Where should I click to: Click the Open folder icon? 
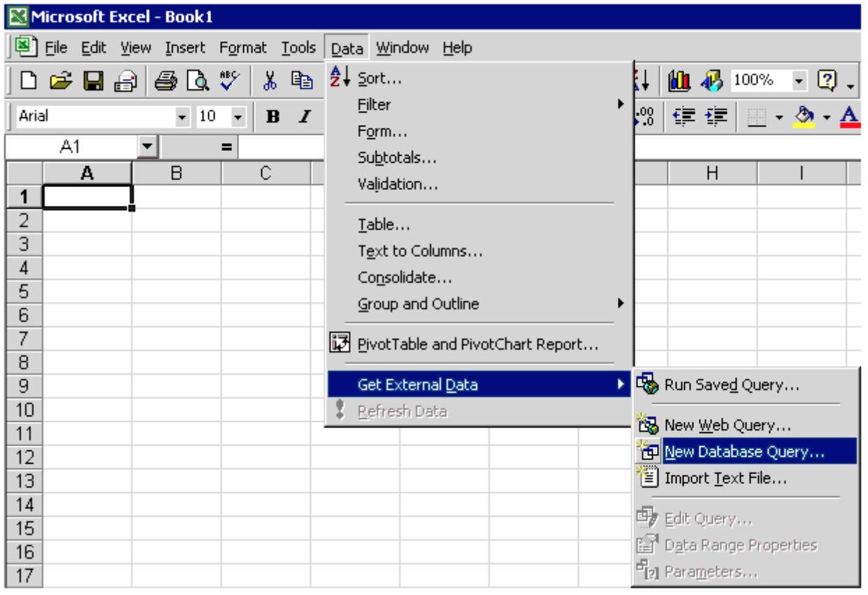(x=62, y=81)
